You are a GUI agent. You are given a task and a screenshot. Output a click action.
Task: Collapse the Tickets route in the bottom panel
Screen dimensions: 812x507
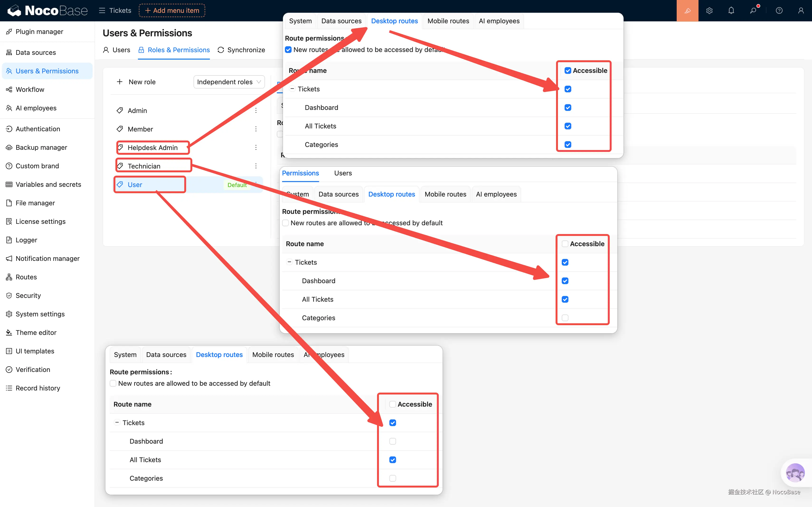[x=117, y=423]
